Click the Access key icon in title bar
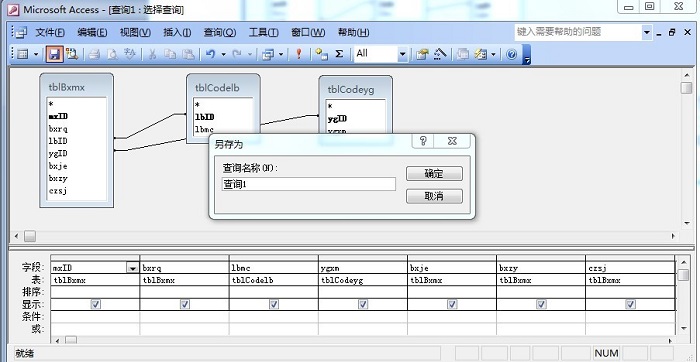The image size is (700, 362). point(14,9)
